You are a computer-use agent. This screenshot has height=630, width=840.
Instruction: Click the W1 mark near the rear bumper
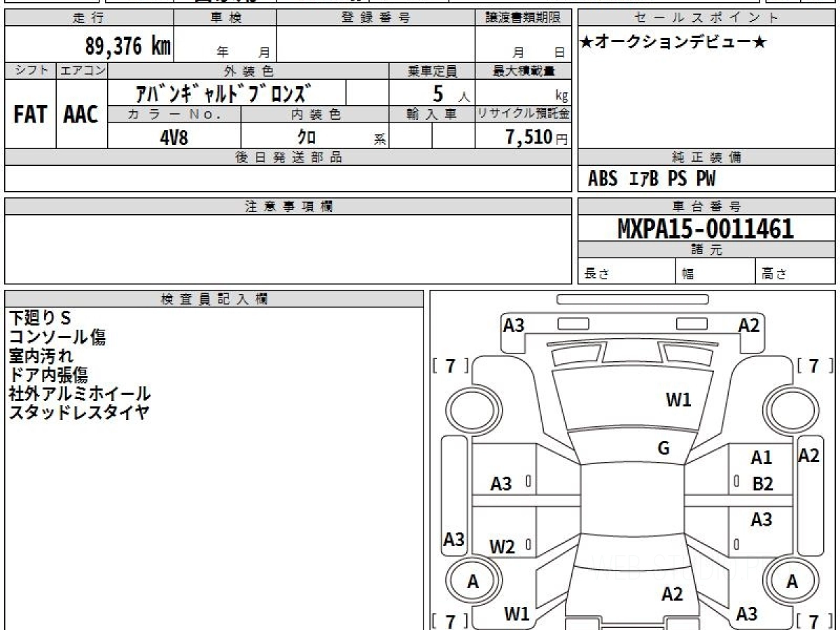pos(517,615)
